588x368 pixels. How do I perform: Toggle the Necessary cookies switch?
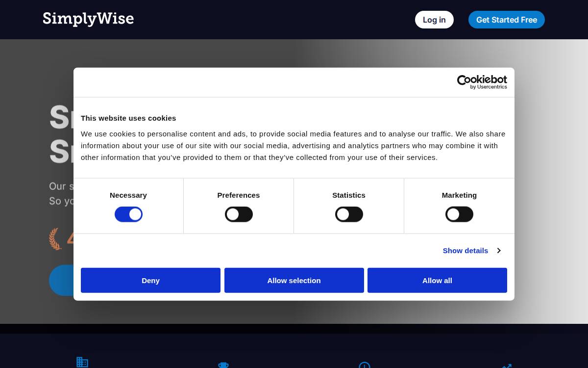point(128,214)
